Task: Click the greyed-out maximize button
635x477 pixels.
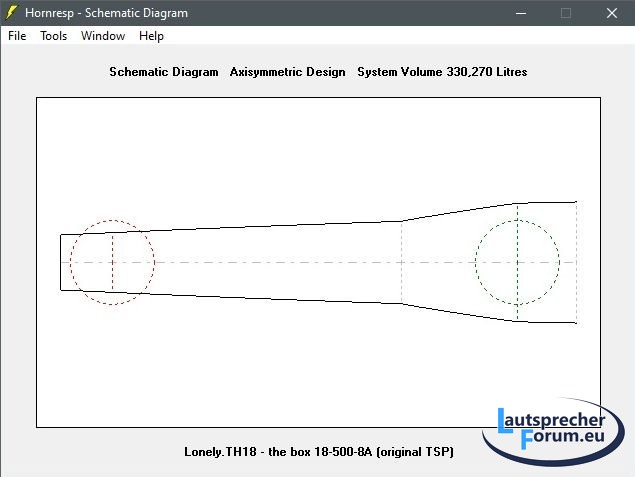Action: pyautogui.click(x=566, y=13)
